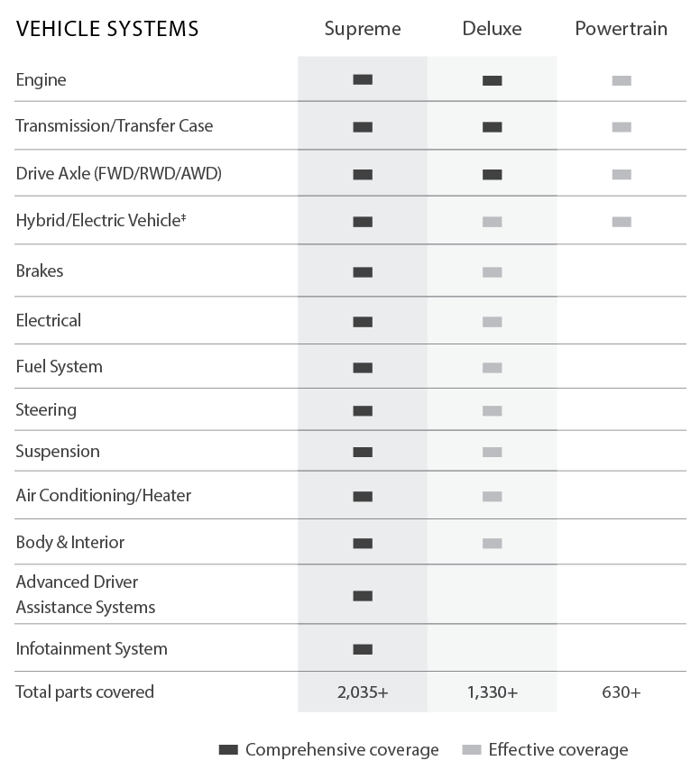Click the Supreme marker for Advanced Driver Assistance
The height and width of the screenshot is (779, 700).
363,596
